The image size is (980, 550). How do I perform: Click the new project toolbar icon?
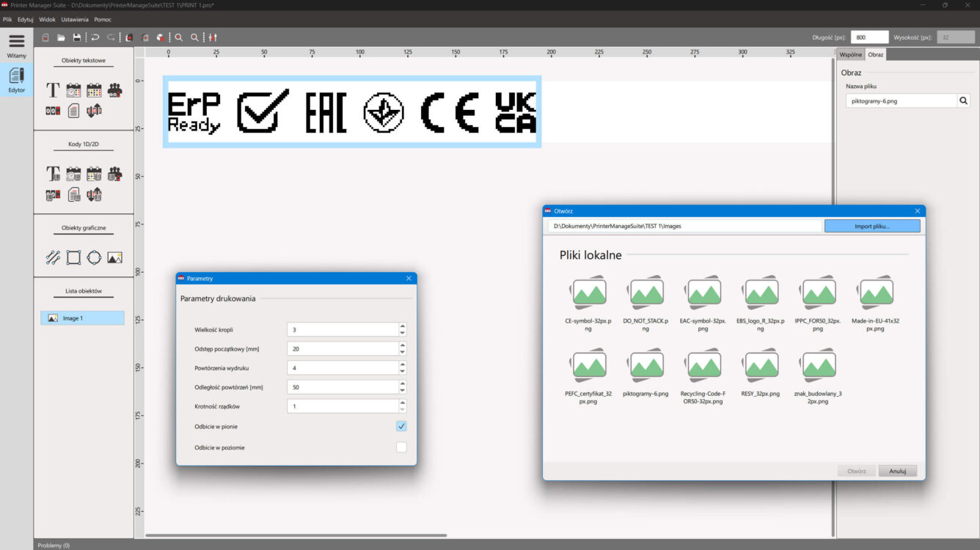(45, 37)
